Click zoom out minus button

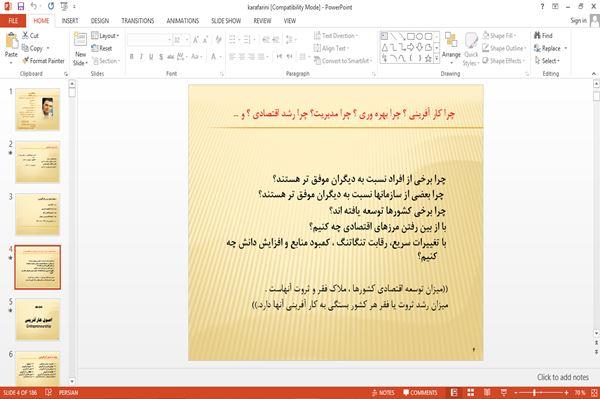point(516,392)
